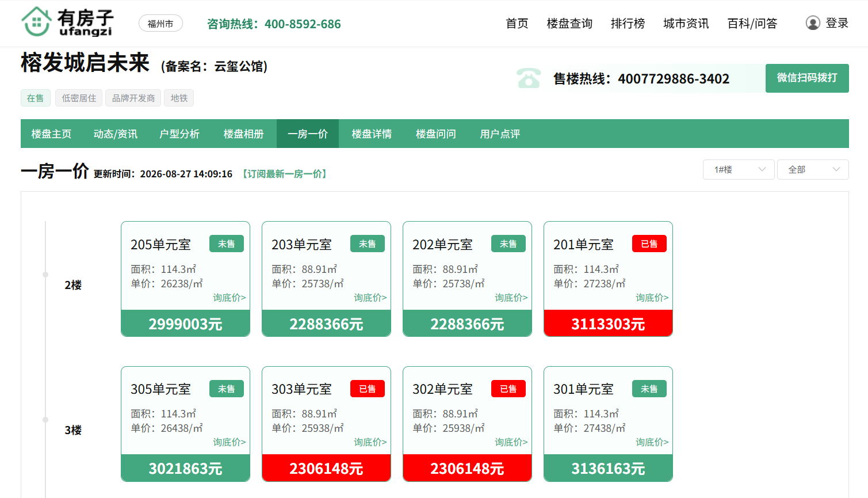Click the 未售 badge on 203单元室
Image resolution: width=868 pixels, height=498 pixels.
coord(368,244)
